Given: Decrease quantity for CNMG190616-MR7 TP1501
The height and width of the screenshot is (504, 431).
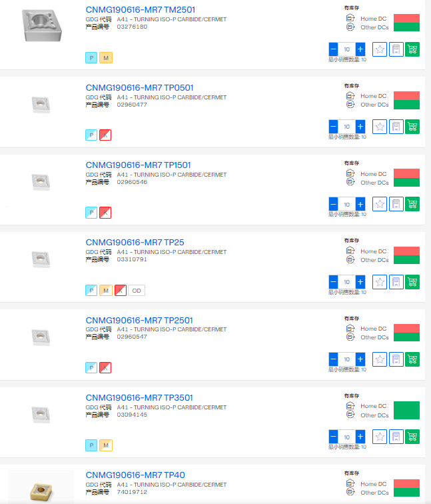Looking at the screenshot, I should 334,204.
